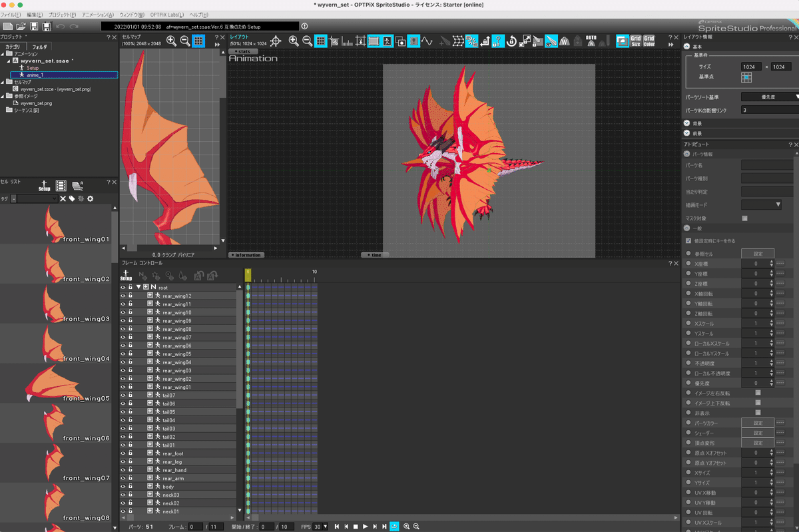
Task: Click the Stop button in the playback controls
Action: point(356,527)
